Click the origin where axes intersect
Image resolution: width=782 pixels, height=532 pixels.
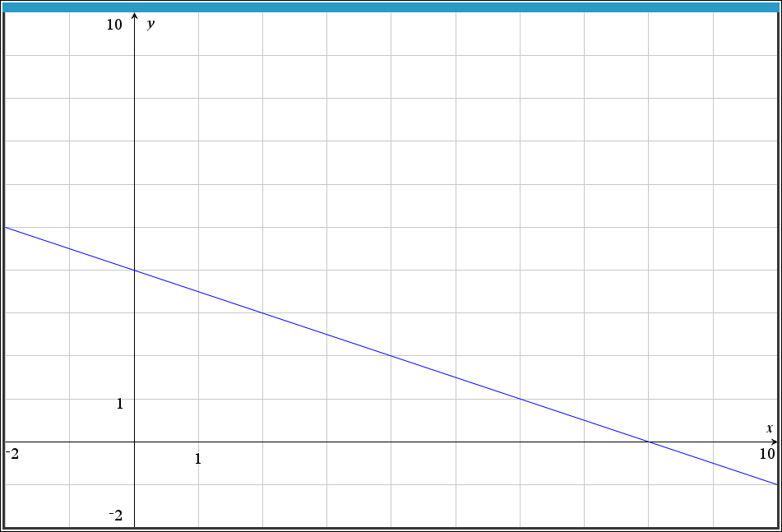click(134, 442)
